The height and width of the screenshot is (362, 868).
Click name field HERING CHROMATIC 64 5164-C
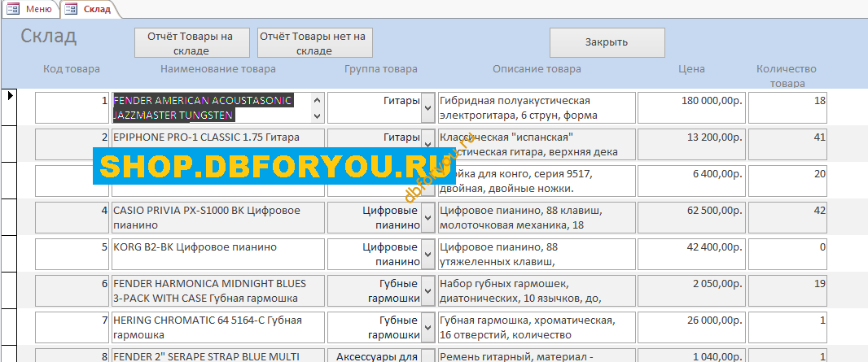tap(218, 327)
